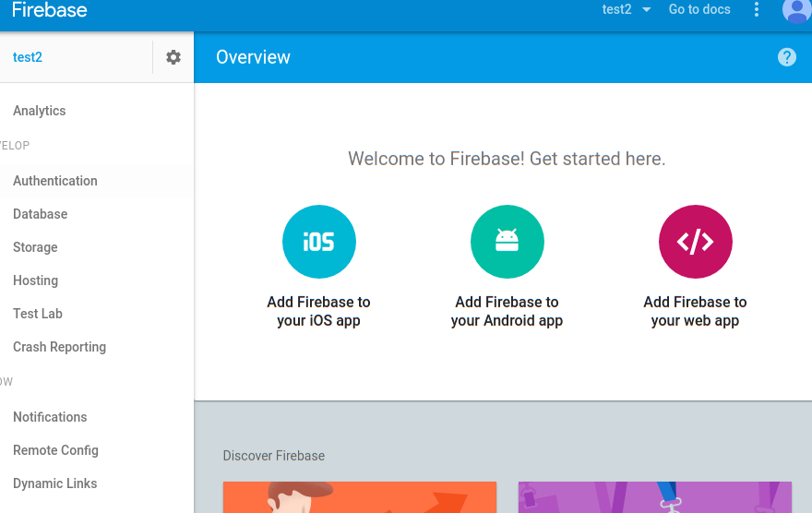Open the user account avatar

pyautogui.click(x=797, y=10)
